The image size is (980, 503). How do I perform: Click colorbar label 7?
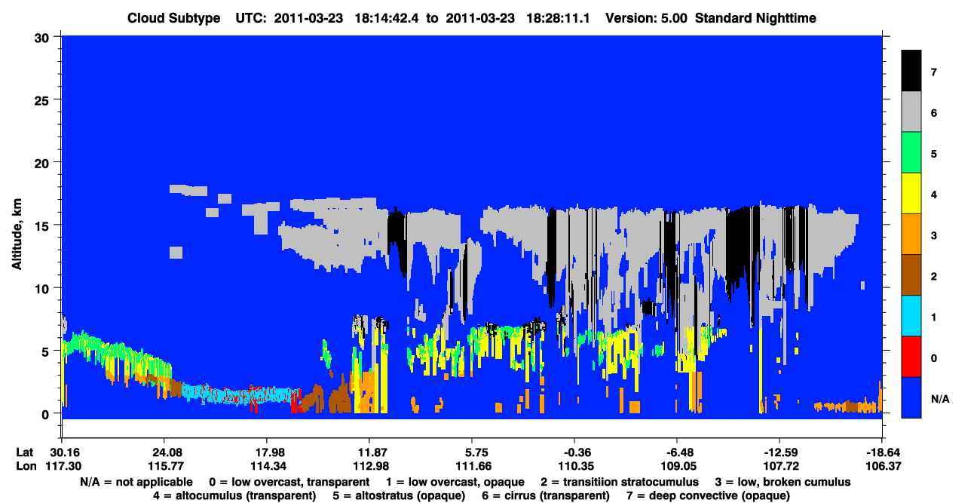click(933, 72)
